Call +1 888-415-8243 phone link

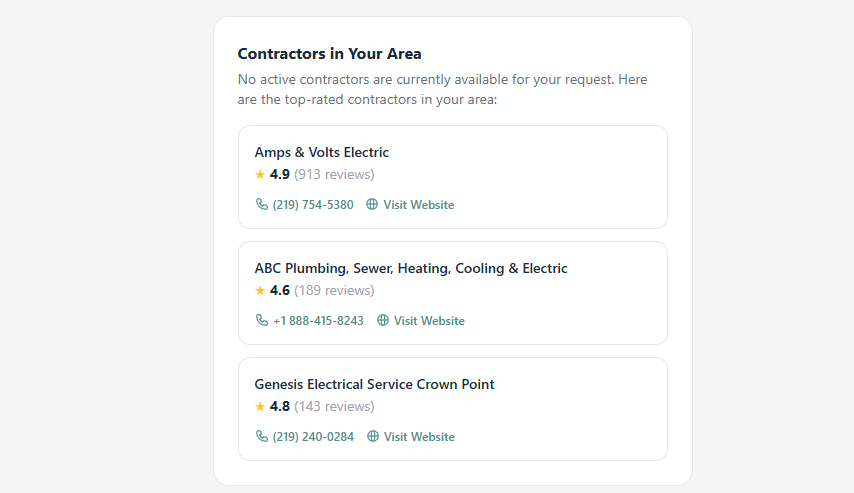coord(319,321)
